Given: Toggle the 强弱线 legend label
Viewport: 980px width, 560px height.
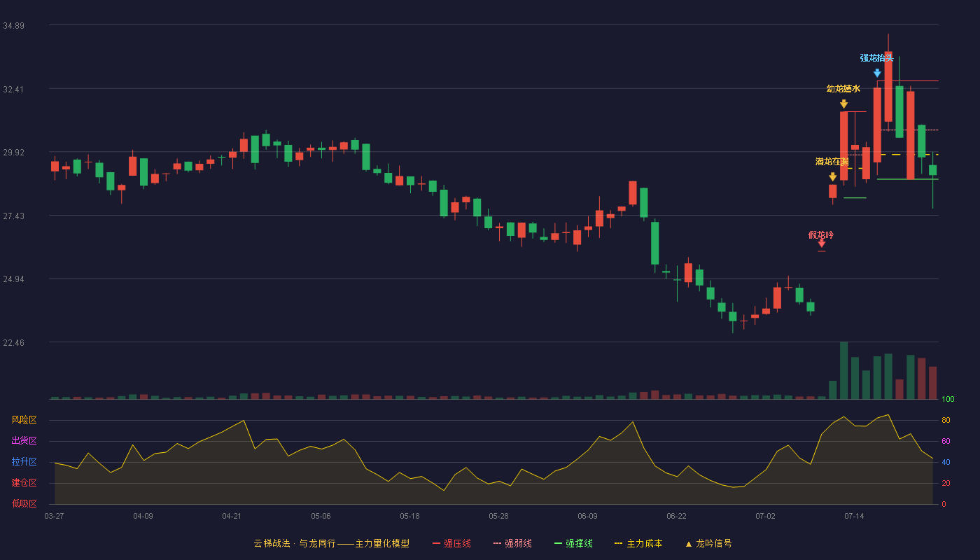Looking at the screenshot, I should click(518, 544).
